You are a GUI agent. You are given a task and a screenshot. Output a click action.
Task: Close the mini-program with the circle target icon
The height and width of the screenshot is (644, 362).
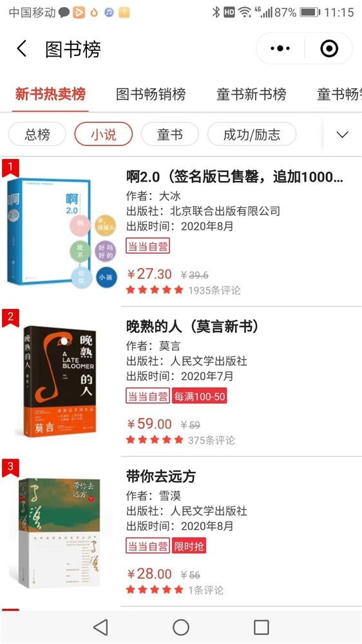point(329,48)
